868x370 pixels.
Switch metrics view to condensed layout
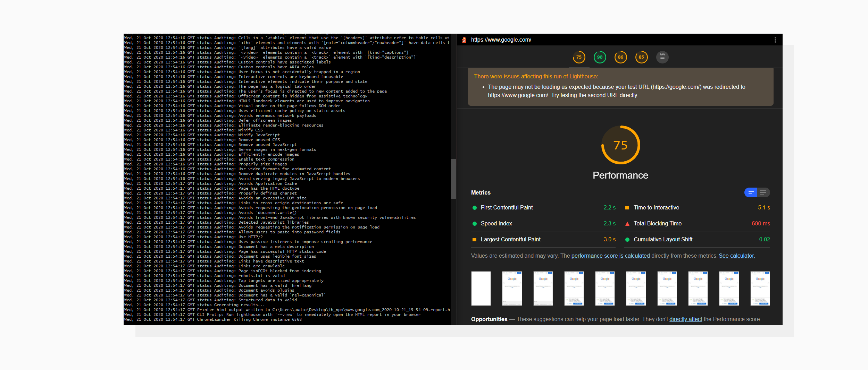(751, 192)
